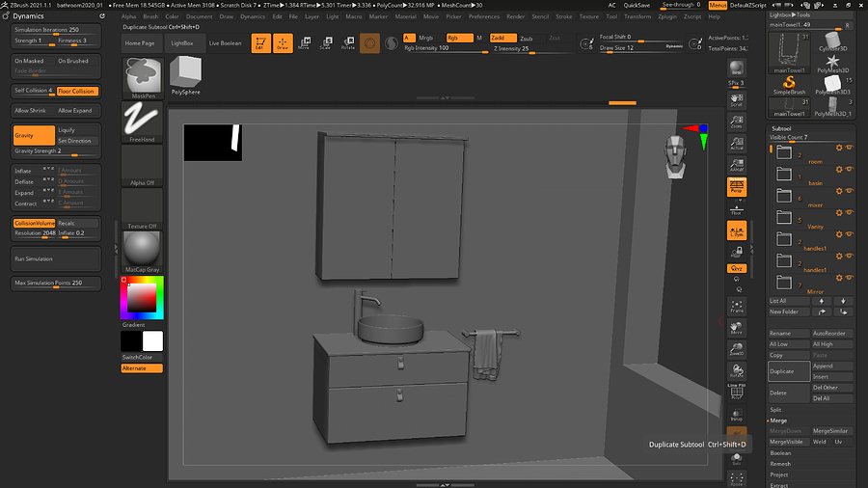Image resolution: width=868 pixels, height=488 pixels.
Task: Click the Run Simulation button
Action: tap(56, 258)
